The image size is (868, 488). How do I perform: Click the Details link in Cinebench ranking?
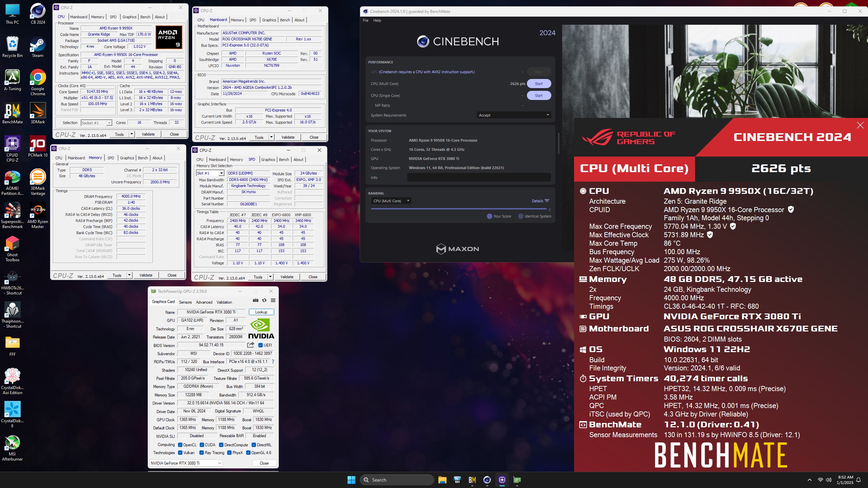click(x=540, y=201)
